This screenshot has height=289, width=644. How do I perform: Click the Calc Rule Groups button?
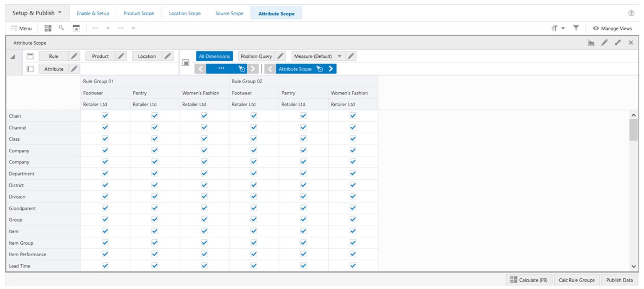click(x=577, y=280)
